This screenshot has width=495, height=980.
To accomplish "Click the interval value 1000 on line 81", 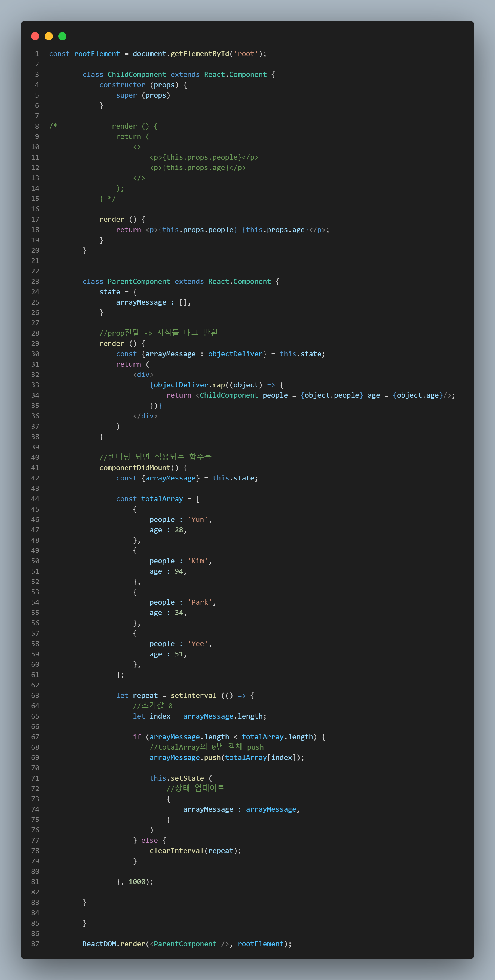I will (137, 882).
